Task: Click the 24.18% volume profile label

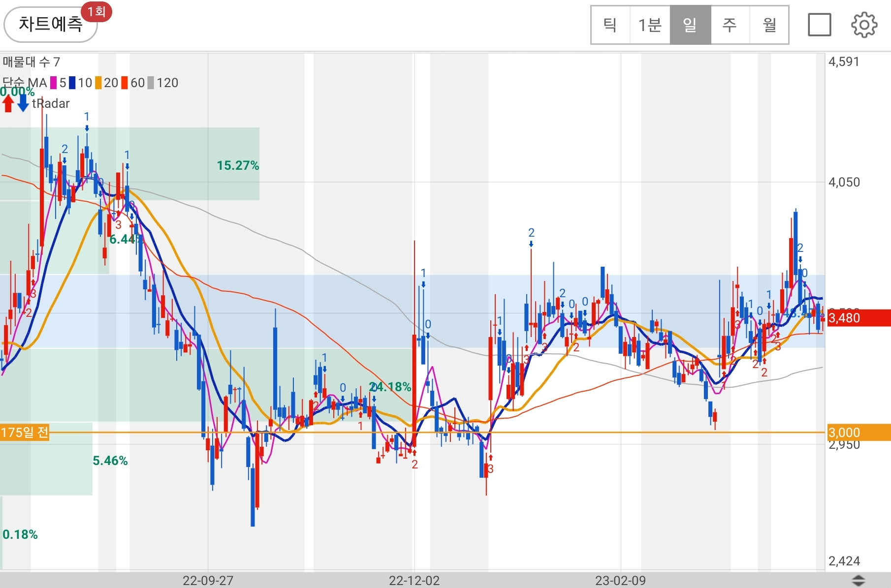Action: click(x=390, y=387)
